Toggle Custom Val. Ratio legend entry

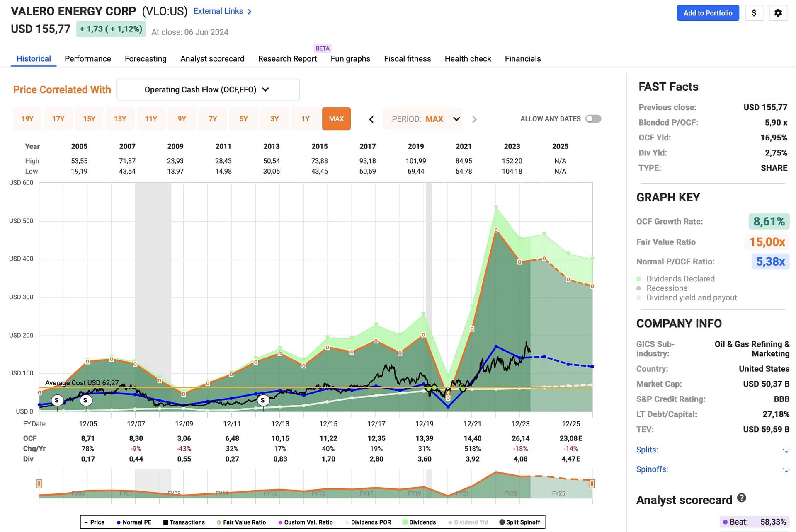click(306, 522)
